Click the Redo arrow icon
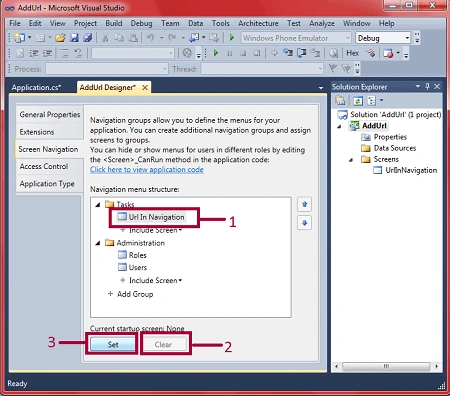This screenshot has height=396, width=450. coord(172,38)
